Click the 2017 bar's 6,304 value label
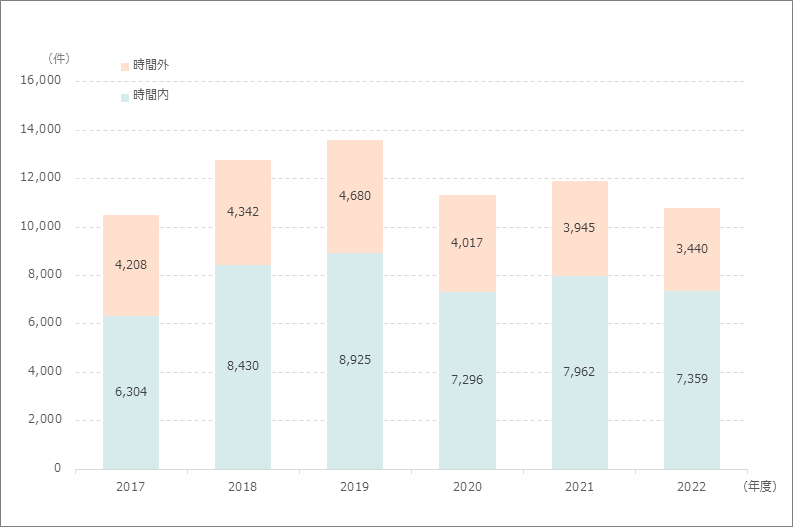Image resolution: width=793 pixels, height=527 pixels. (x=131, y=391)
